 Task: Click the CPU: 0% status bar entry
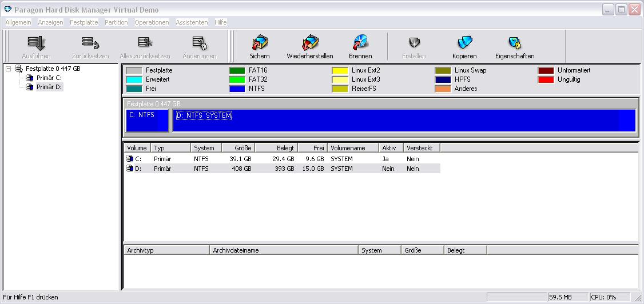[610, 297]
